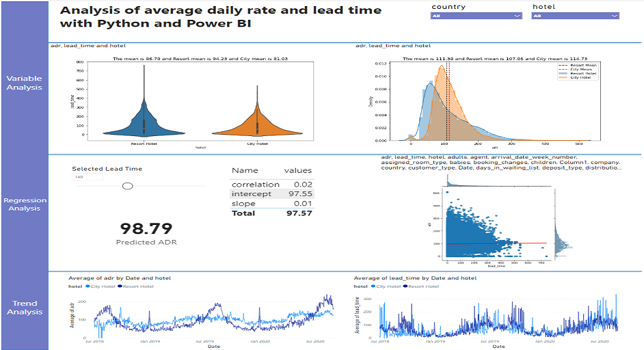Select the Variable Analysis side label
The height and width of the screenshot is (350, 644).
pyautogui.click(x=25, y=83)
